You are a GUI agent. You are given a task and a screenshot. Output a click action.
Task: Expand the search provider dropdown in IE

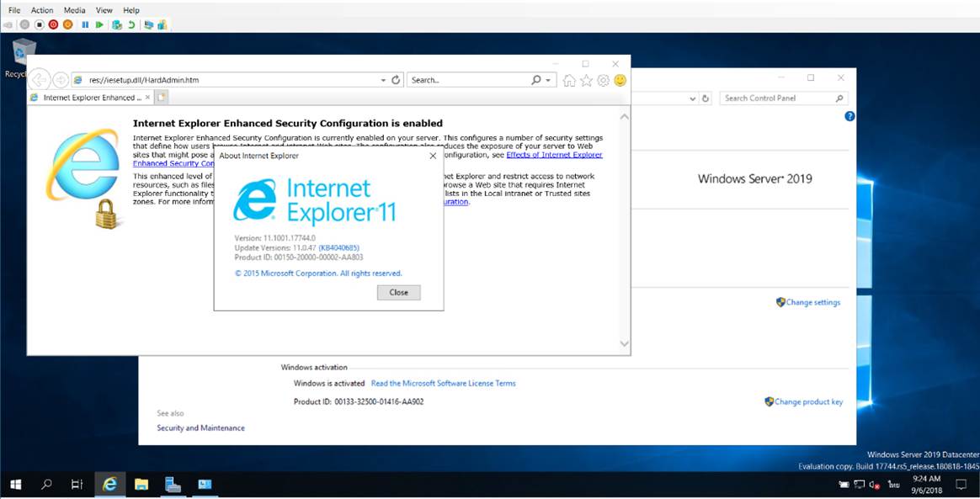(x=548, y=80)
